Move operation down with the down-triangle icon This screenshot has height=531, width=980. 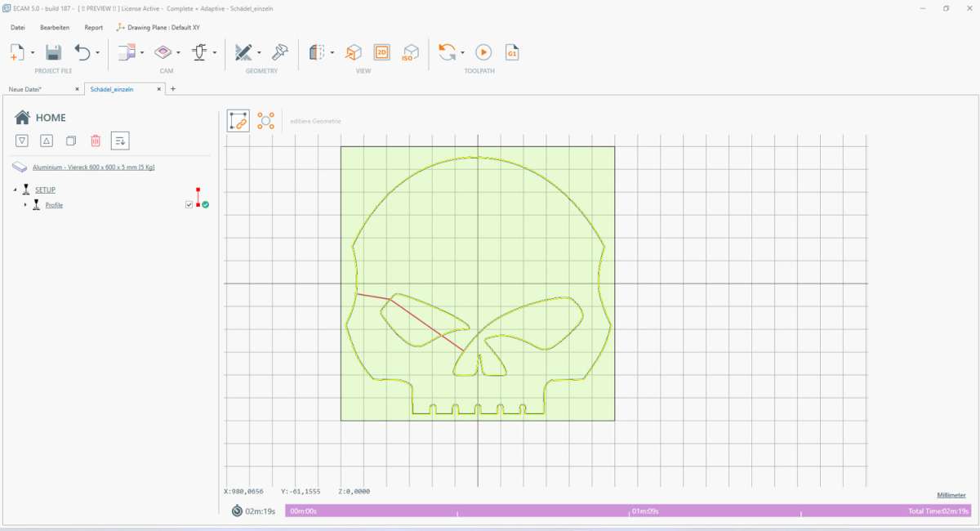coord(23,141)
